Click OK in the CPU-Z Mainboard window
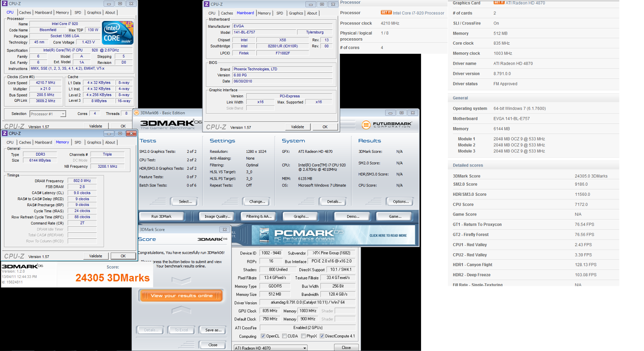 pos(325,127)
